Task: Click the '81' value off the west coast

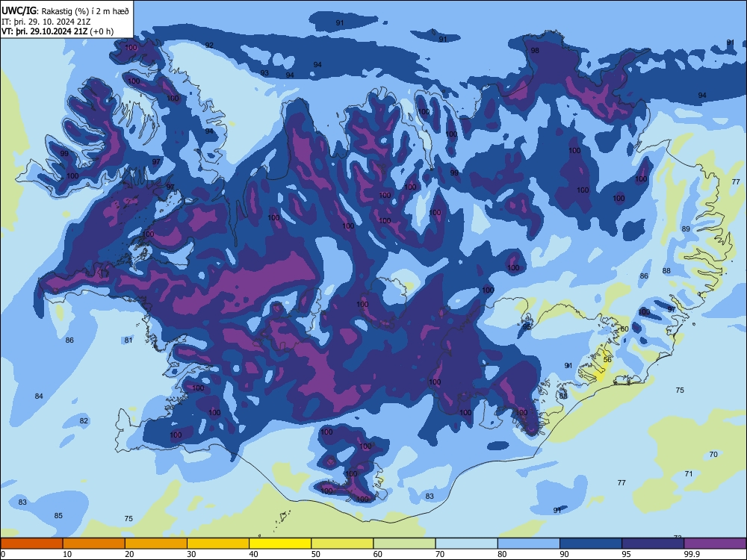Action: coord(128,340)
